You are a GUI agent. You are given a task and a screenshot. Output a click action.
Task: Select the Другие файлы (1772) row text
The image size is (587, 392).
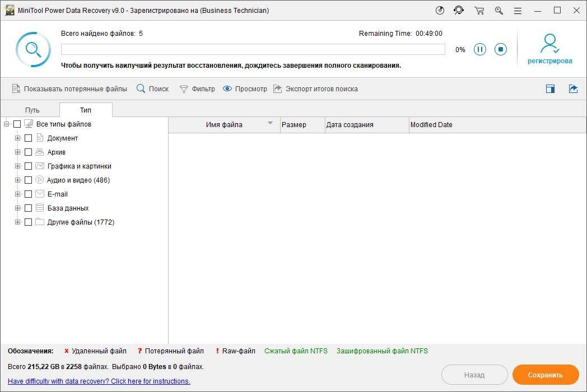coord(81,222)
